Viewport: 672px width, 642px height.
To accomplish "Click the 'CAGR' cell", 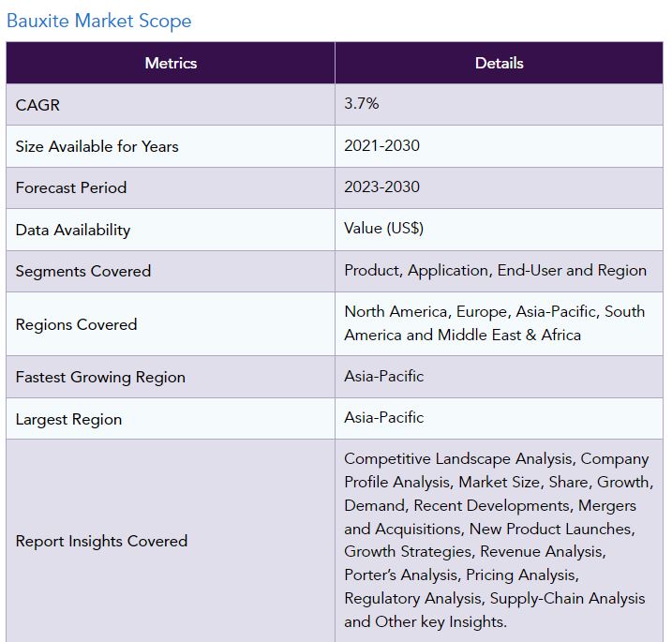I will click(171, 105).
